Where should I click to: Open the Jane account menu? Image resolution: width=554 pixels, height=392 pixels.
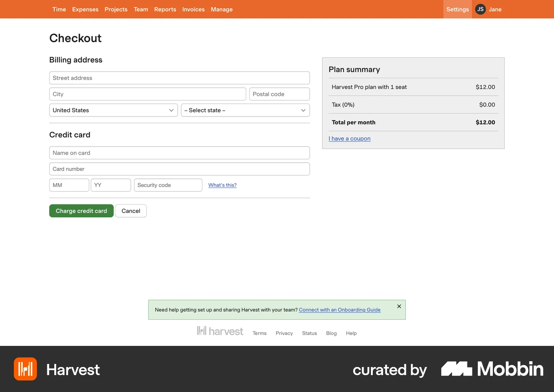[495, 9]
